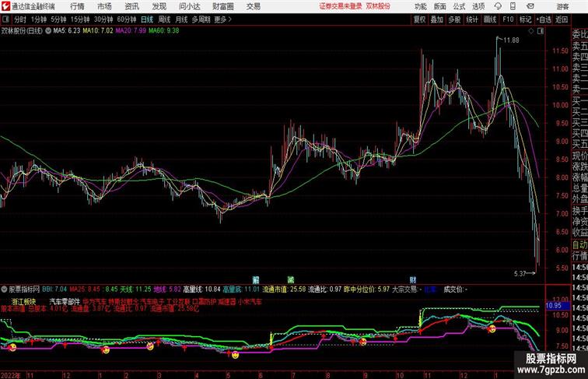Open the 行情 menu
This screenshot has width=588, height=379.
(x=77, y=6)
